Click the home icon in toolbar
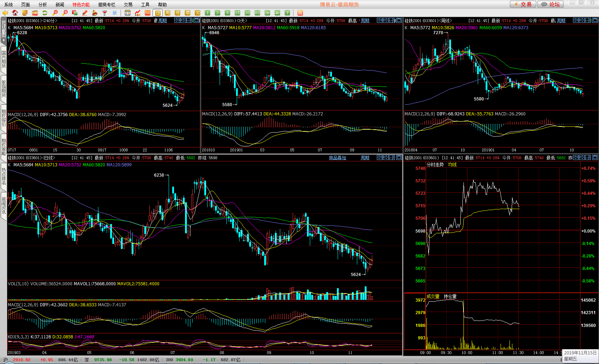This screenshot has height=364, width=599. coord(15,13)
